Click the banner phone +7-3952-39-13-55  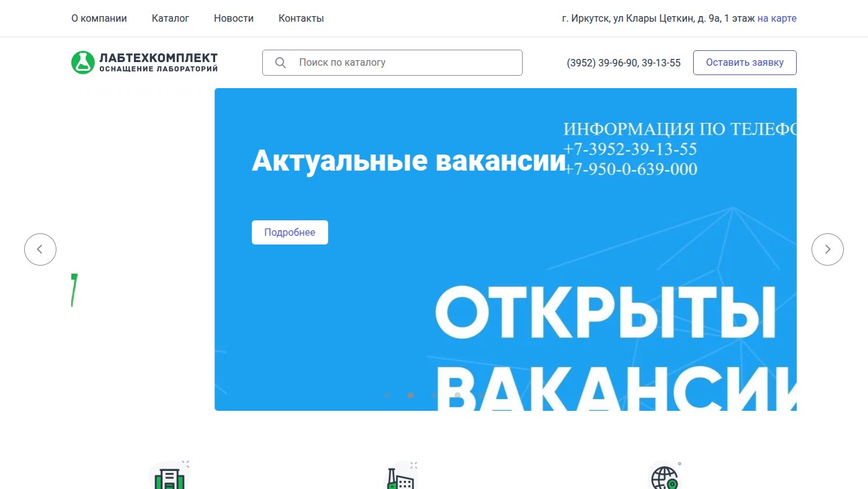pos(630,149)
